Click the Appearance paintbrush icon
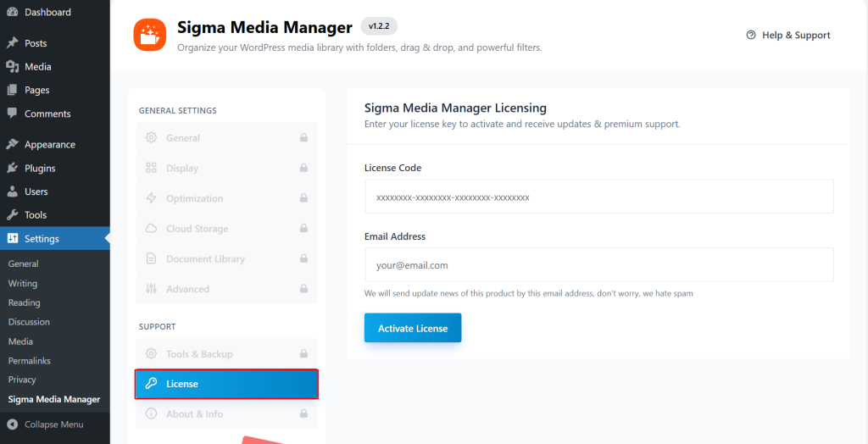 tap(12, 145)
